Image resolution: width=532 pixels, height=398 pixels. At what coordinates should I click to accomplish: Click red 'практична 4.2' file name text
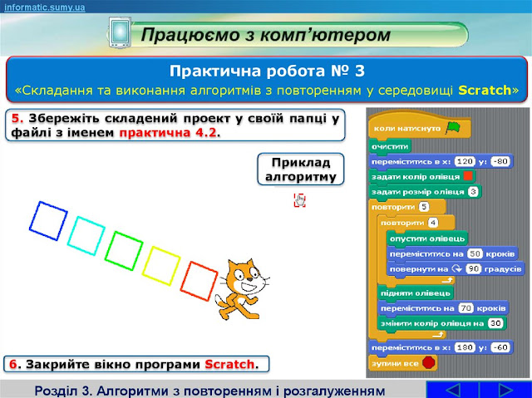pyautogui.click(x=168, y=133)
